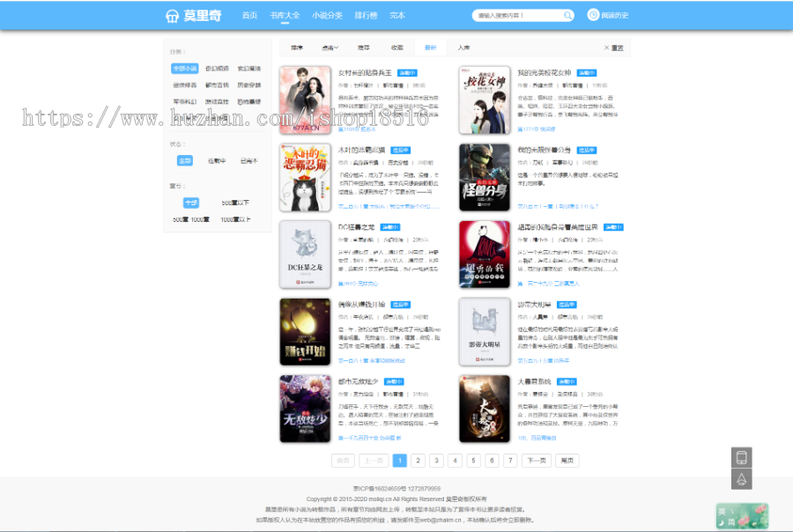Select 游戏竞技 category filter

coord(217,101)
